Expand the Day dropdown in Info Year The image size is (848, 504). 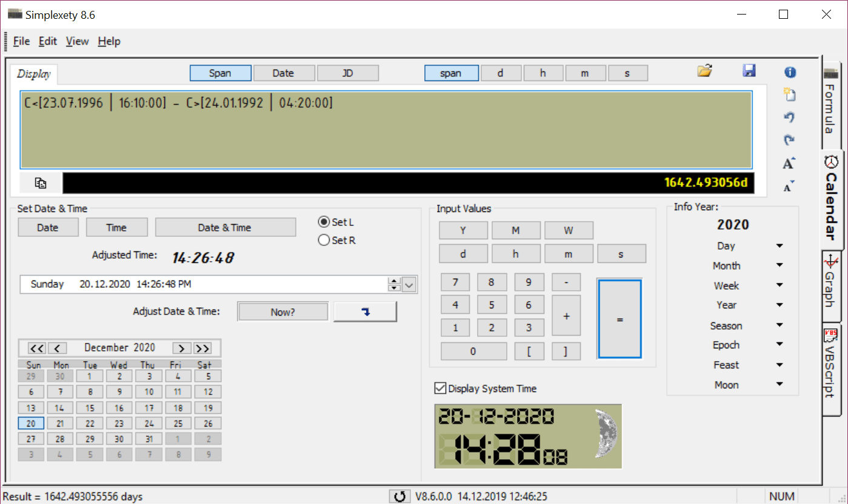(780, 246)
